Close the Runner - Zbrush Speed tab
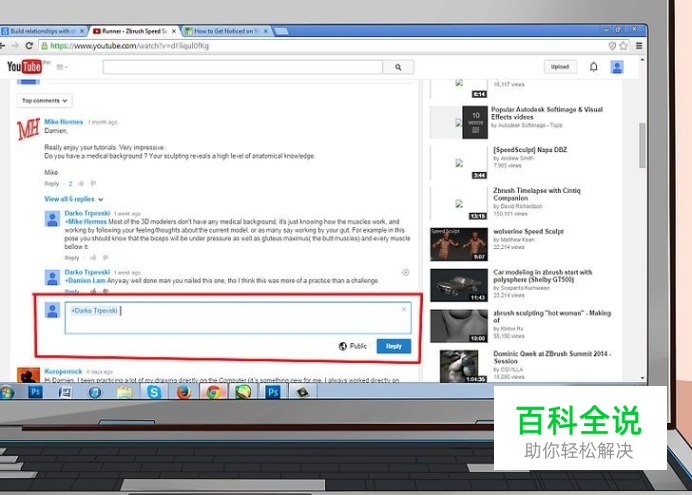The image size is (692, 495). [x=173, y=31]
